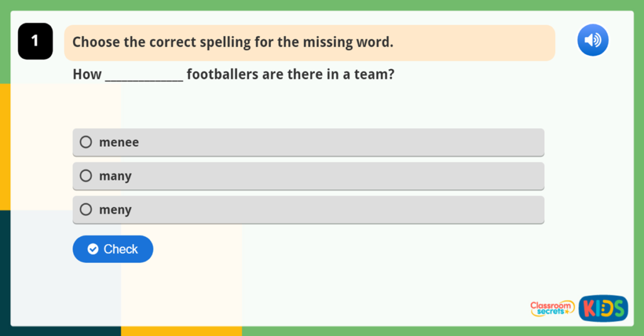This screenshot has width=644, height=336.
Task: Open the Classroom Secrets logo
Action: (x=552, y=308)
